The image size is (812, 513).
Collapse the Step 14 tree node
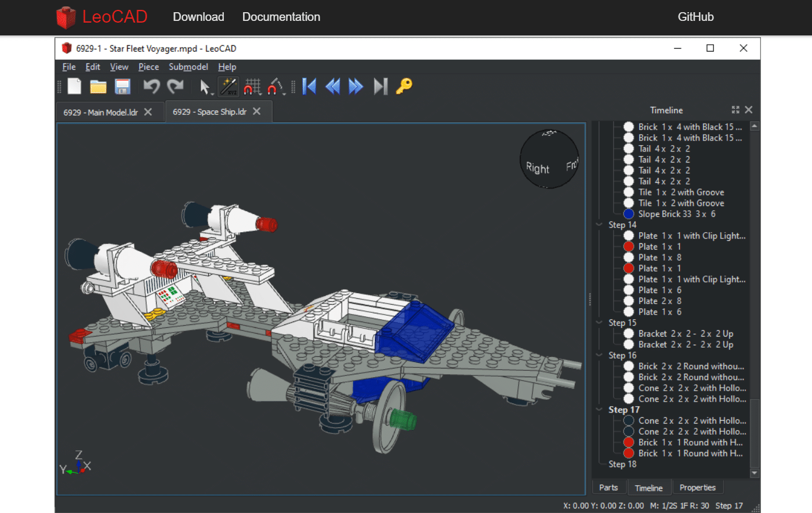coord(599,225)
